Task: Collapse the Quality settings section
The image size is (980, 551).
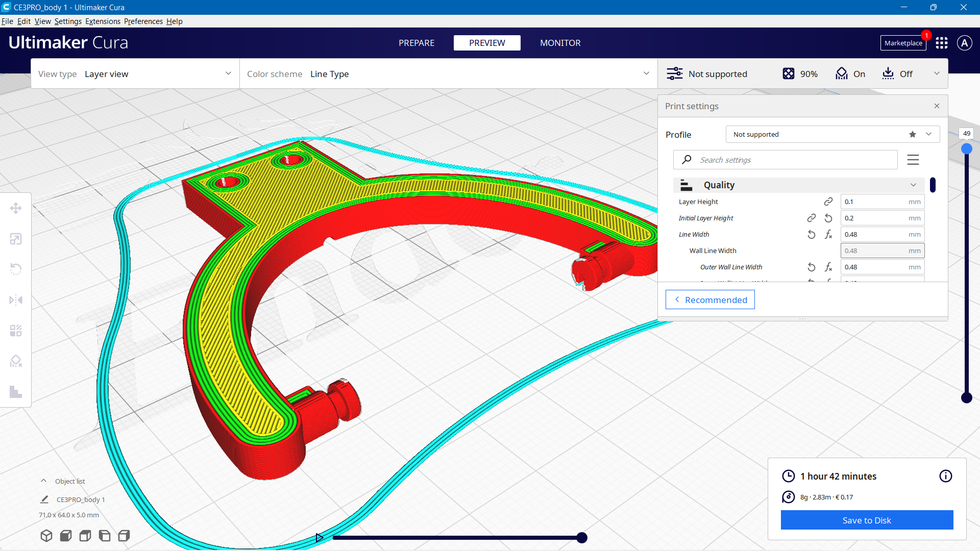Action: [x=799, y=185]
